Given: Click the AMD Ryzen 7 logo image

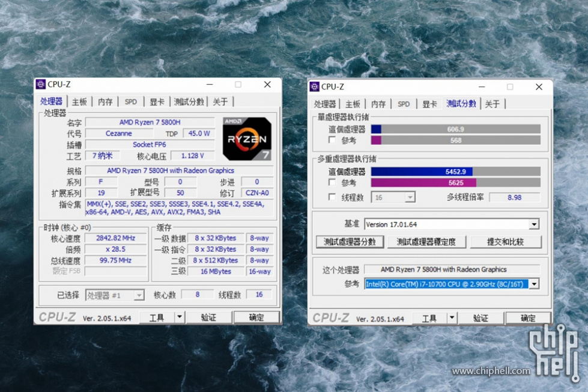Looking at the screenshot, I should [x=247, y=138].
